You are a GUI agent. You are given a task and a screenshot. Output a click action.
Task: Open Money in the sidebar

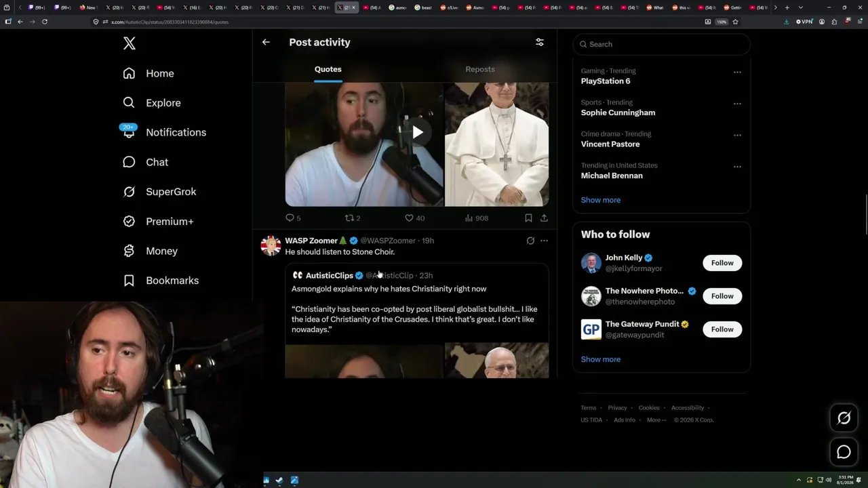pyautogui.click(x=150, y=251)
